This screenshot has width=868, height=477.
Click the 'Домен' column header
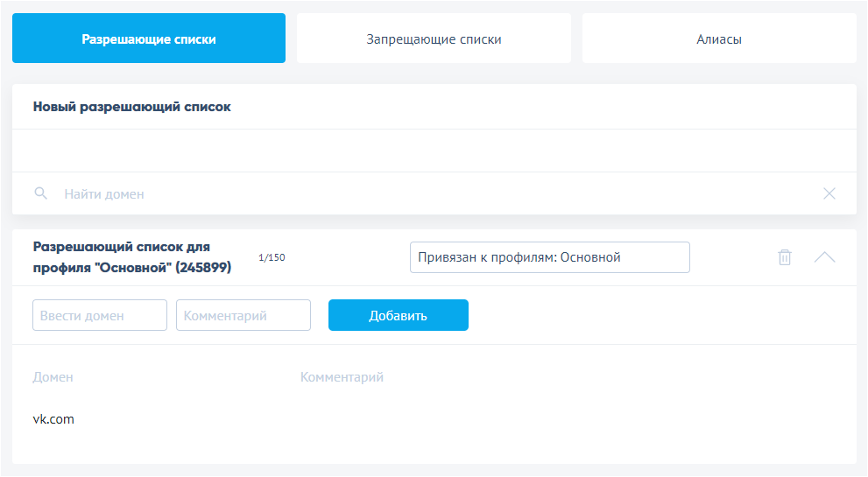53,377
